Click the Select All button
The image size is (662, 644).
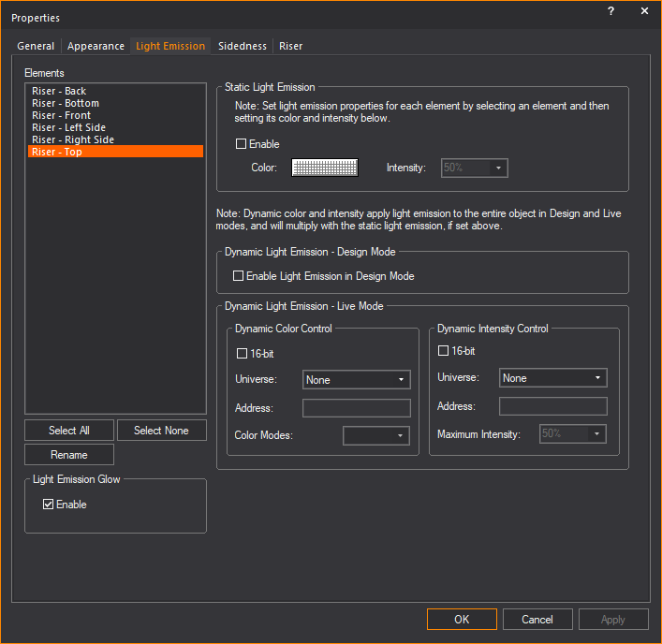point(69,431)
